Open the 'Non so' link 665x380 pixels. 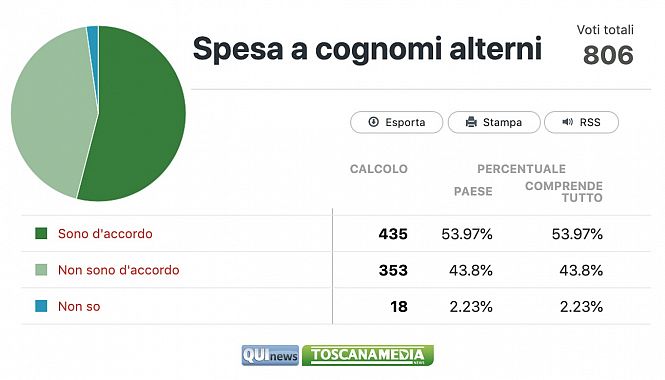[79, 307]
